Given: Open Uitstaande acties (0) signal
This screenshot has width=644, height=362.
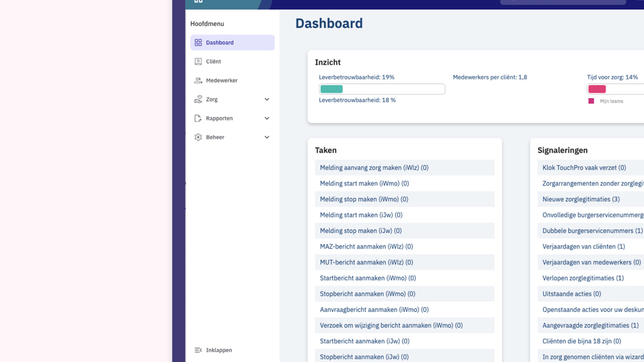Looking at the screenshot, I should [591, 294].
